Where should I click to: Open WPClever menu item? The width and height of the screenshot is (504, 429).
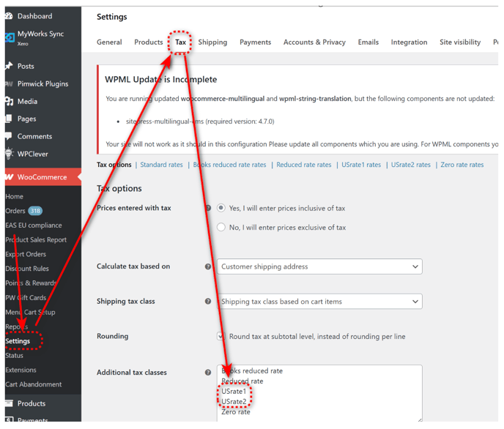[x=32, y=154]
